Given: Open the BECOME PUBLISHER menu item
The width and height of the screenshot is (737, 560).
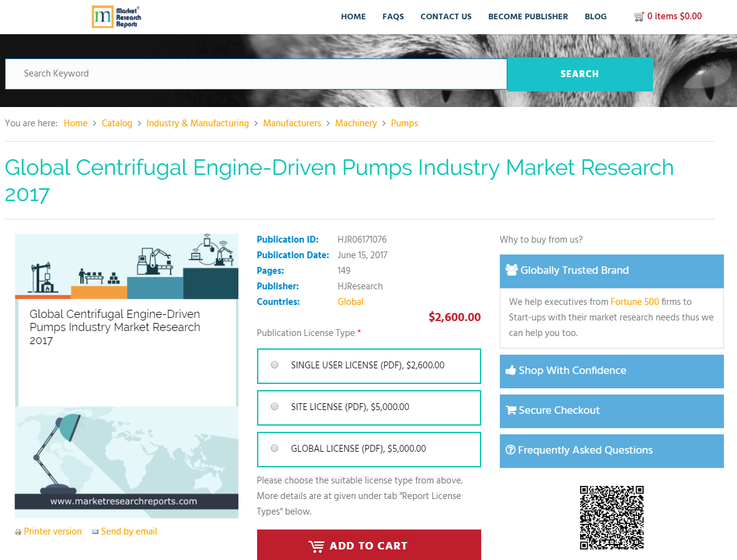Looking at the screenshot, I should point(528,16).
